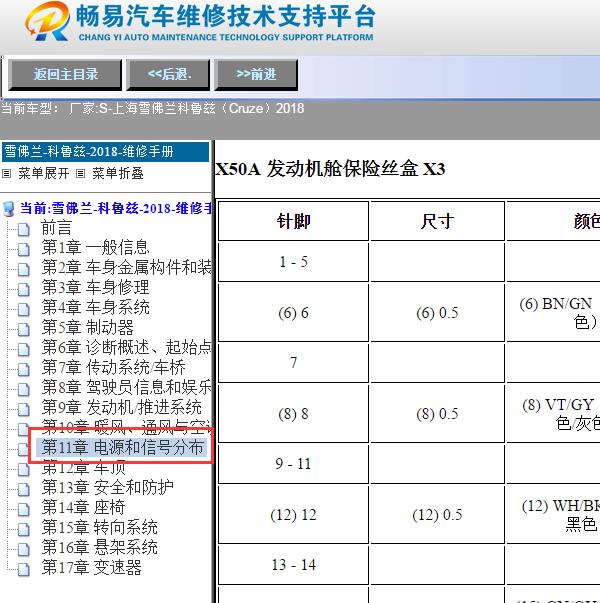Click the page icon next to 第7章
This screenshot has height=603, width=600.
click(x=24, y=369)
